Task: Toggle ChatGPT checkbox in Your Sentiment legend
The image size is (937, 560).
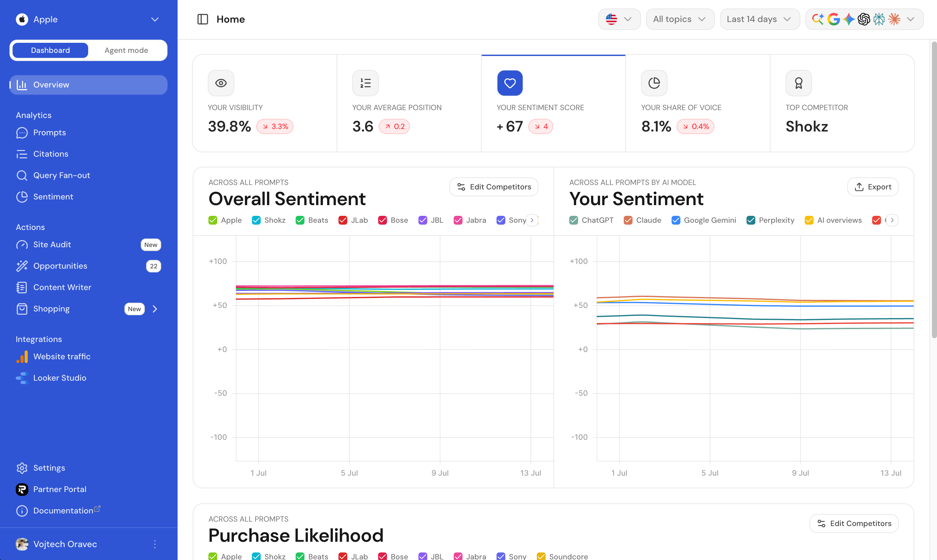Action: tap(574, 220)
